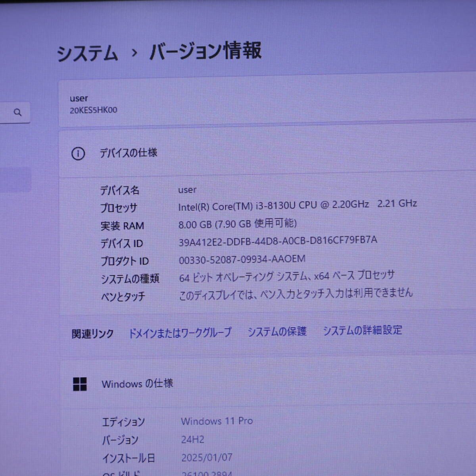Collapse the デバイスの仕様 section header
Image resolution: width=476 pixels, height=476 pixels.
[x=267, y=153]
